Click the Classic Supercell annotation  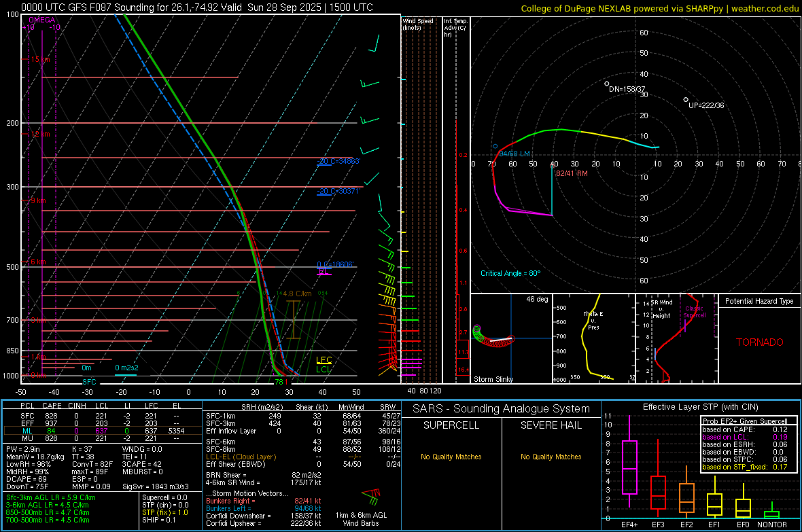click(695, 312)
